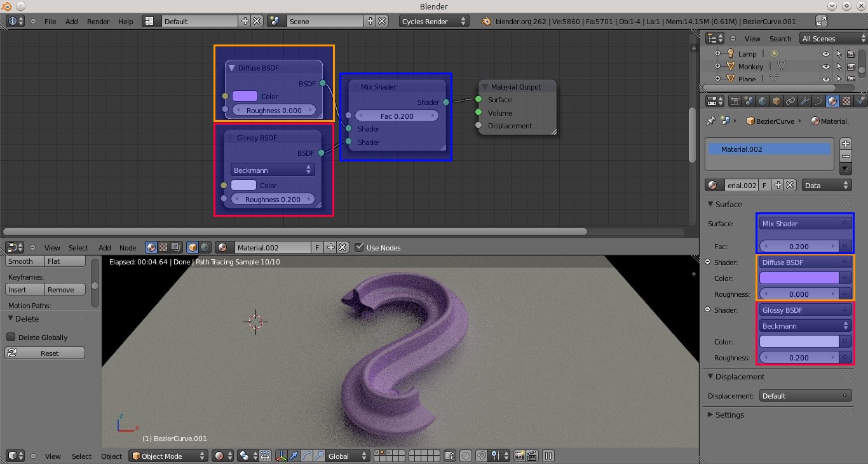
Task: Select Material node tree type in node editor header
Action: point(151,247)
